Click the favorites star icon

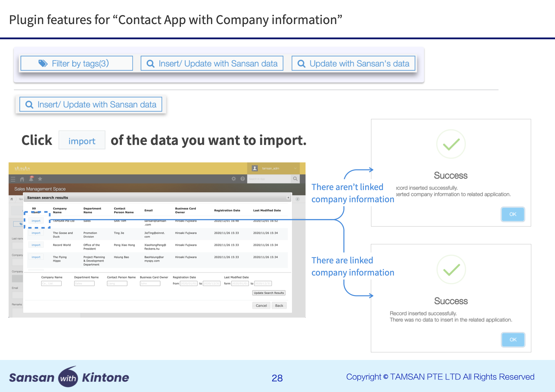[40, 179]
